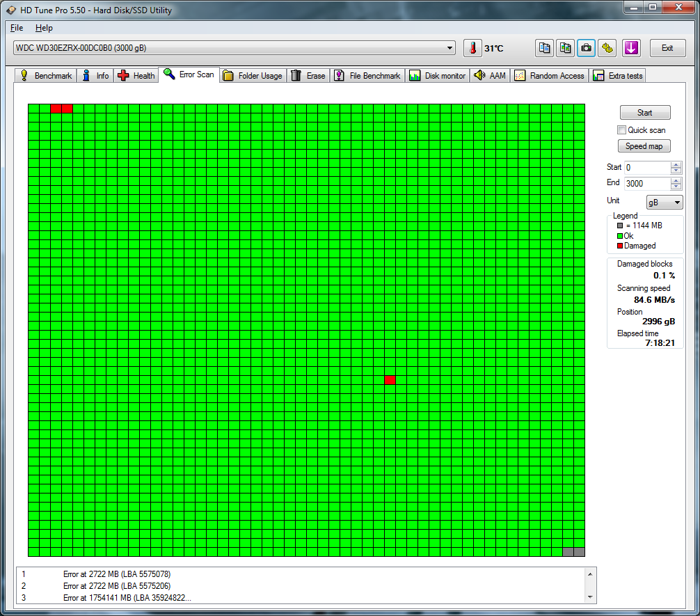700x616 pixels.
Task: Click the End value input field
Action: click(x=647, y=184)
